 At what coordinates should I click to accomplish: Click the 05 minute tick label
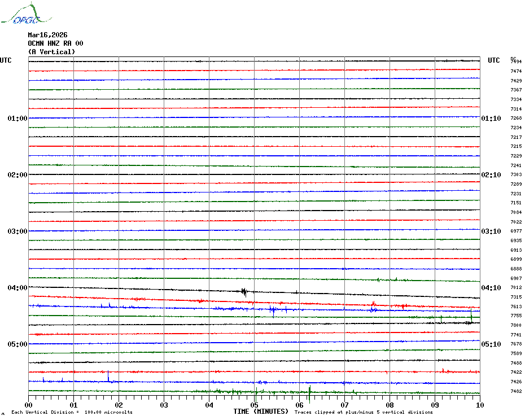(254, 405)
